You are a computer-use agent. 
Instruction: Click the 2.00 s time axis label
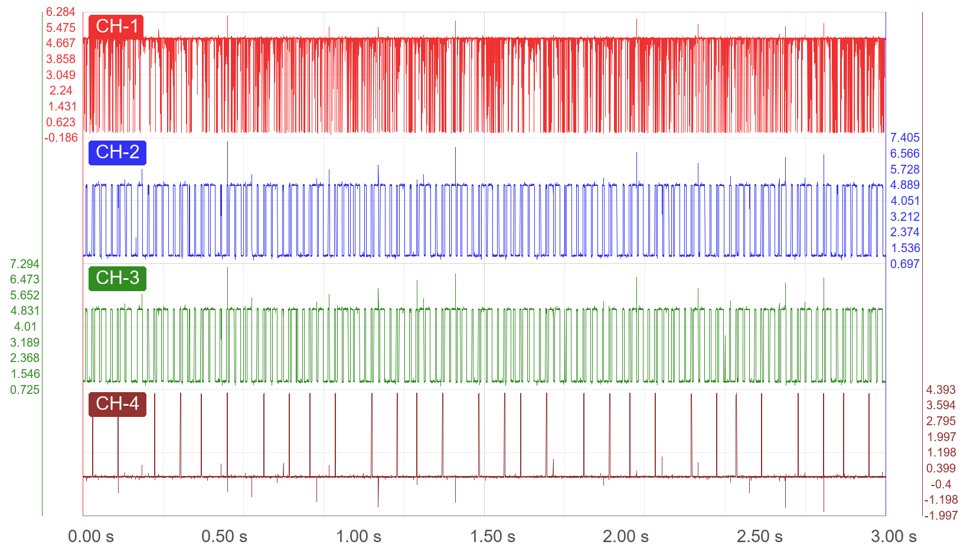coord(626,536)
